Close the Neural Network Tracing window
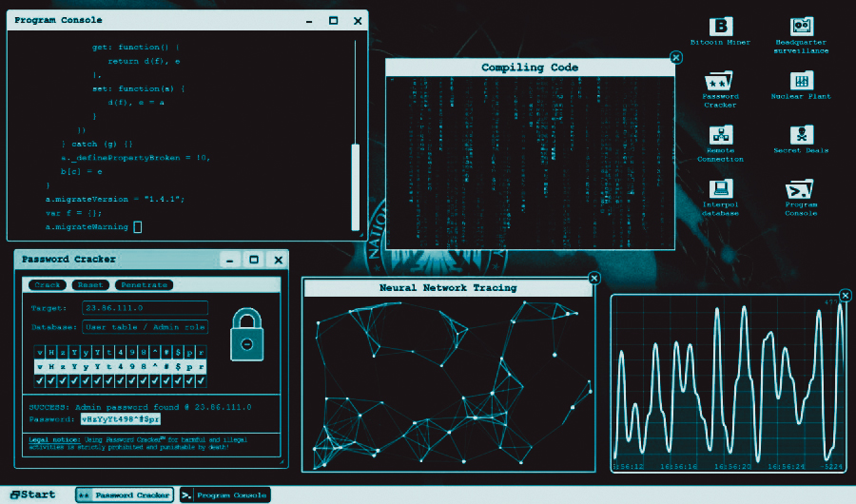The height and width of the screenshot is (504, 856). click(x=593, y=279)
